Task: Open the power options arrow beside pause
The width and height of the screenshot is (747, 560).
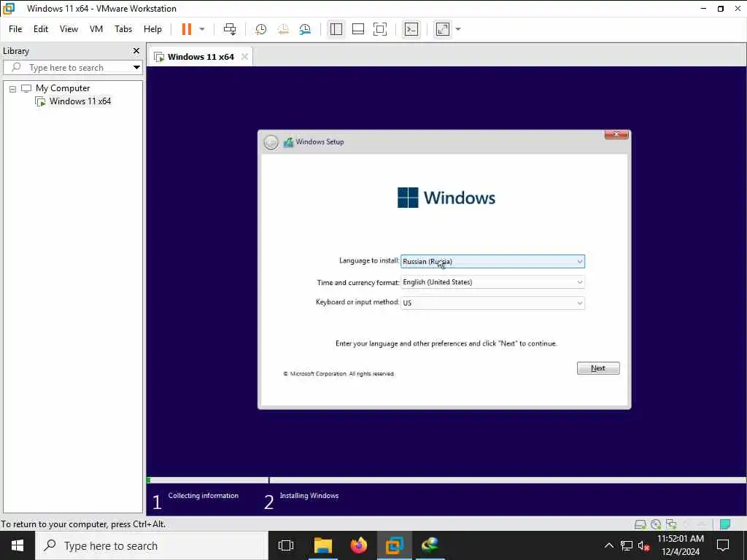Action: click(x=202, y=29)
